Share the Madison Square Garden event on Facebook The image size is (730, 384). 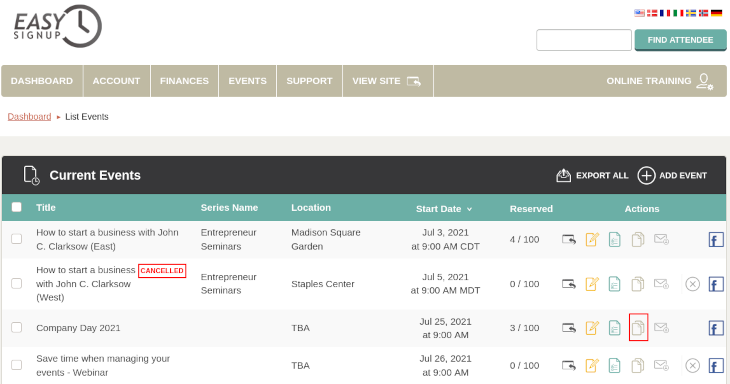click(716, 240)
